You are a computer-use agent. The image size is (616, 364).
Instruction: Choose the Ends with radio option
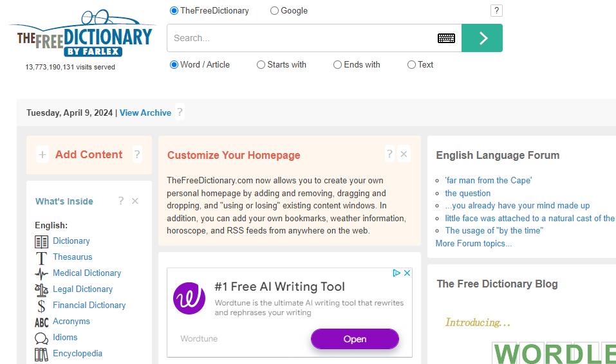pos(337,65)
